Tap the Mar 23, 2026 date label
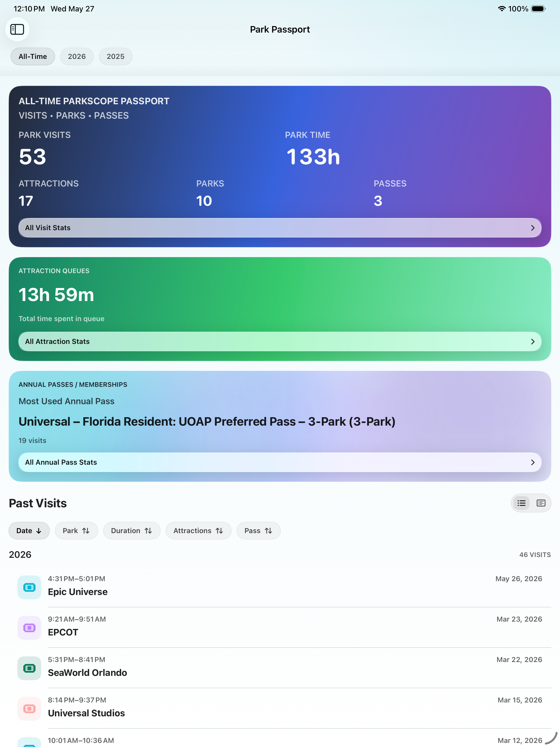 coord(519,619)
